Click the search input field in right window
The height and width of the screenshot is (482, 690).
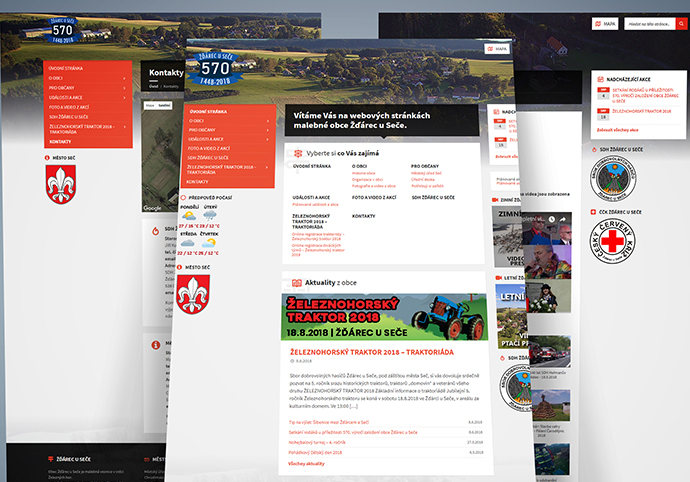pos(650,24)
